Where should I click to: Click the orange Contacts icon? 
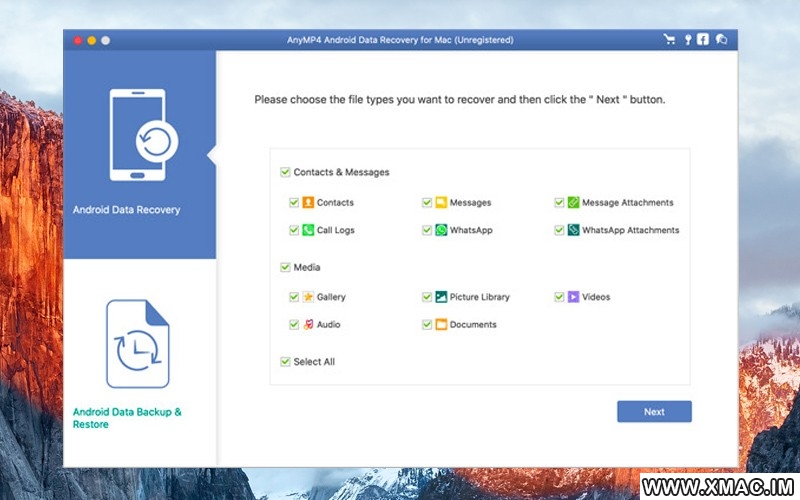308,203
